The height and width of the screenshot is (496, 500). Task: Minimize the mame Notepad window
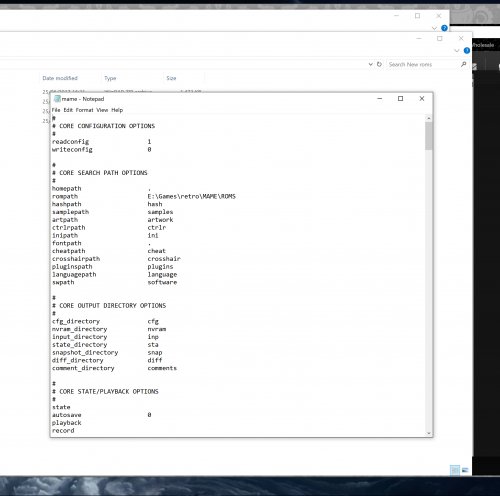[x=380, y=99]
